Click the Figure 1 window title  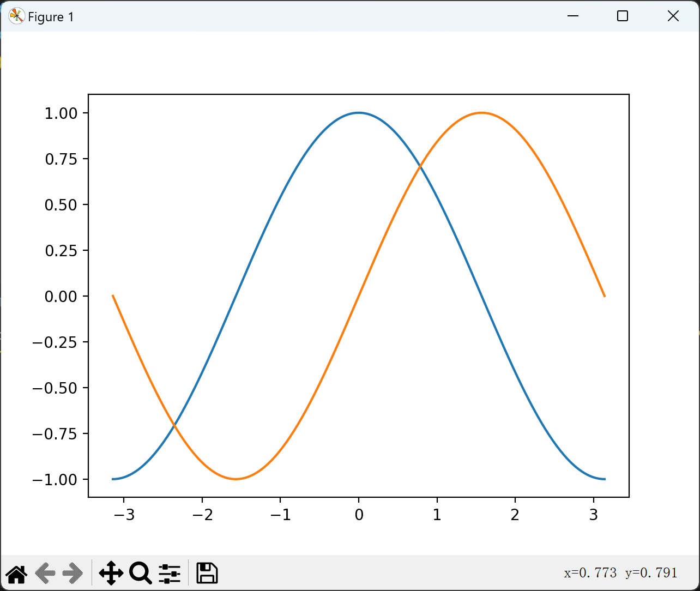[x=51, y=17]
